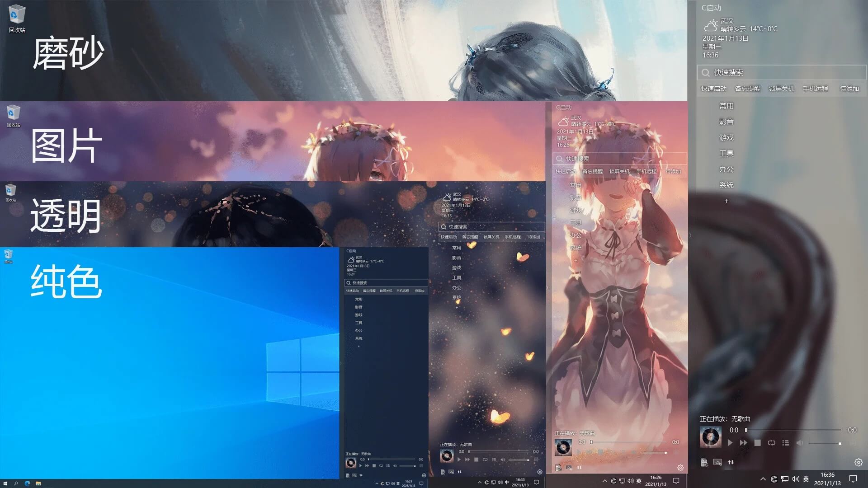Select 回收站 icon beside 图片 title
The image size is (868, 488).
click(13, 116)
